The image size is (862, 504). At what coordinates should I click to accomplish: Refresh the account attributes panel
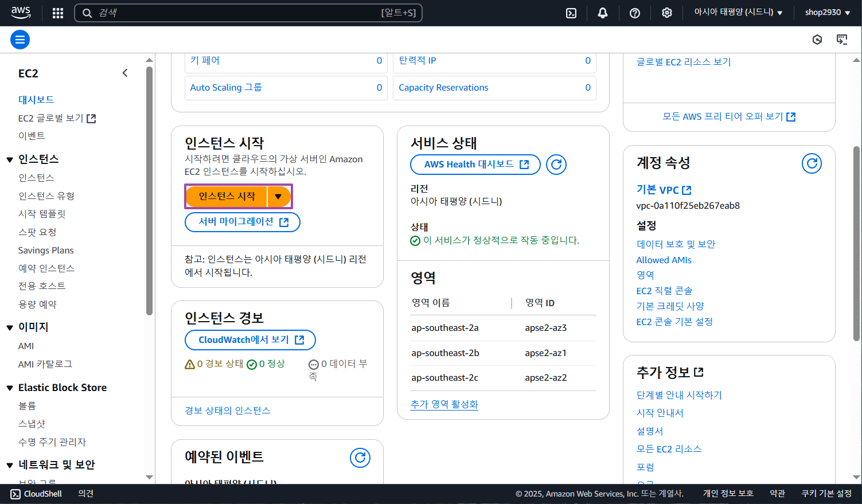[812, 163]
